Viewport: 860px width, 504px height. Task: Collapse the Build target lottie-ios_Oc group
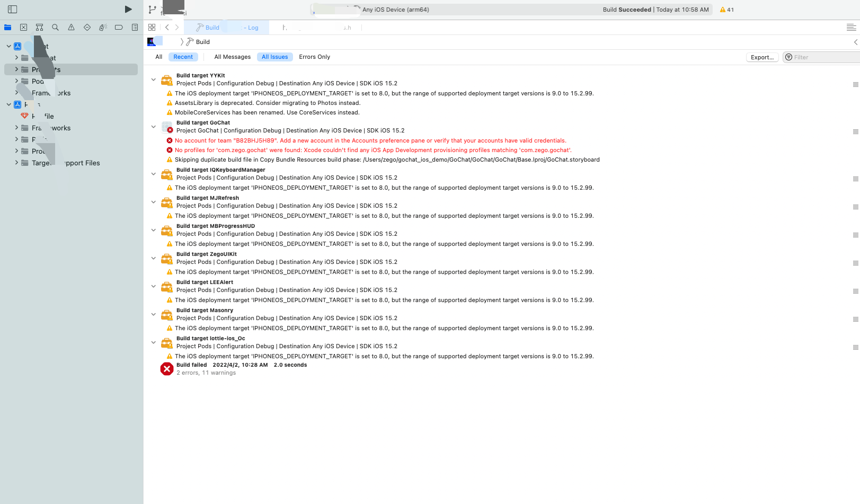154,342
